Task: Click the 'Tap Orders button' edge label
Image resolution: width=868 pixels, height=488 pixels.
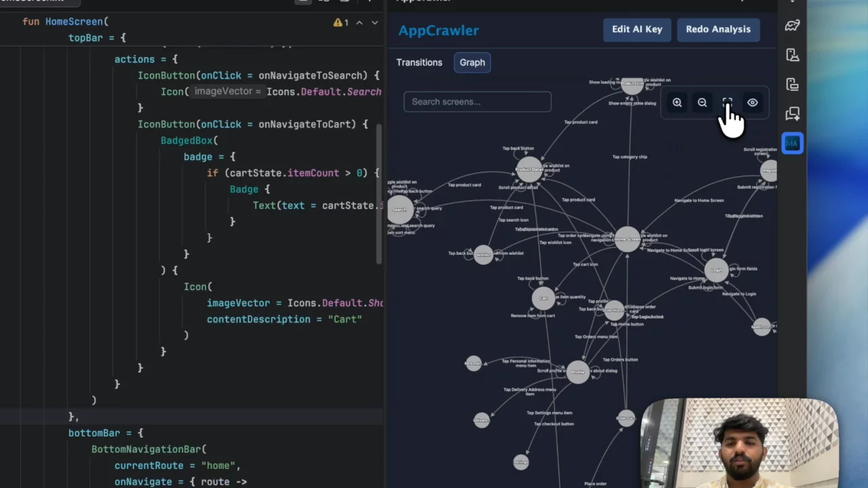Action: pos(620,359)
